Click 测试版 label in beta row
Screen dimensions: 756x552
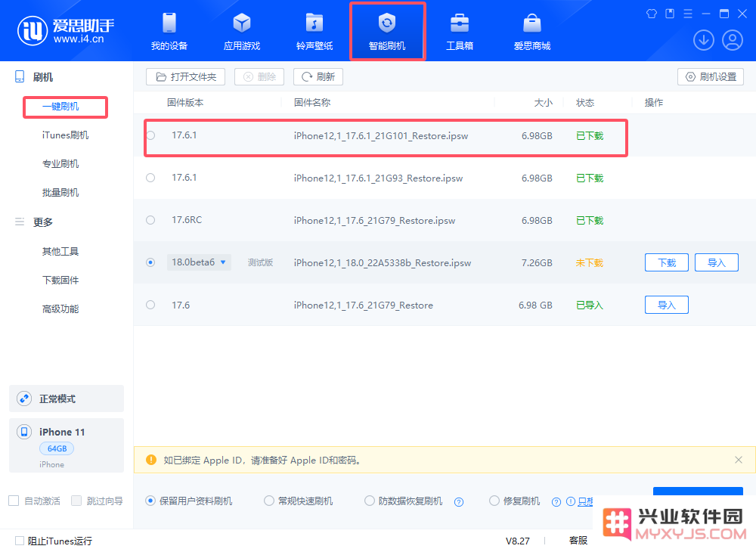[x=260, y=262]
